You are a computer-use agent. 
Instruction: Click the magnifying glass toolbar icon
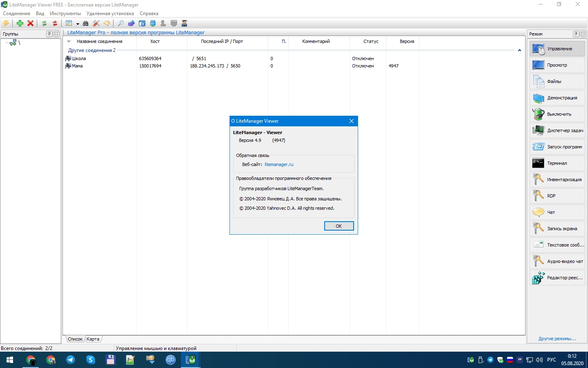[121, 23]
